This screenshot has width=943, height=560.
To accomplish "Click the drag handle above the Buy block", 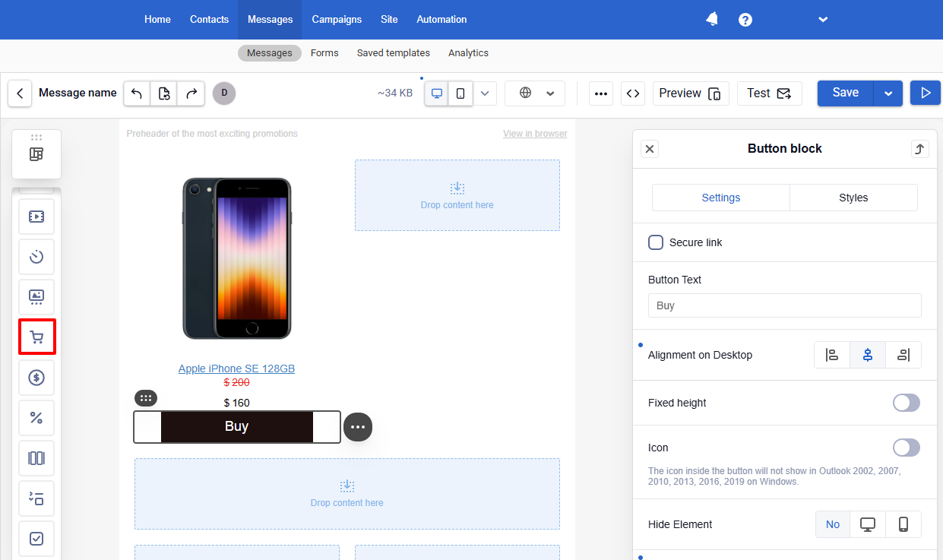I will [146, 398].
